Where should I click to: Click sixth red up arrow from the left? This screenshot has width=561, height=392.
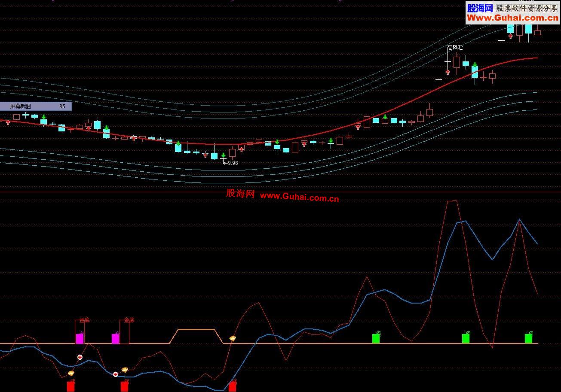[x=304, y=144]
